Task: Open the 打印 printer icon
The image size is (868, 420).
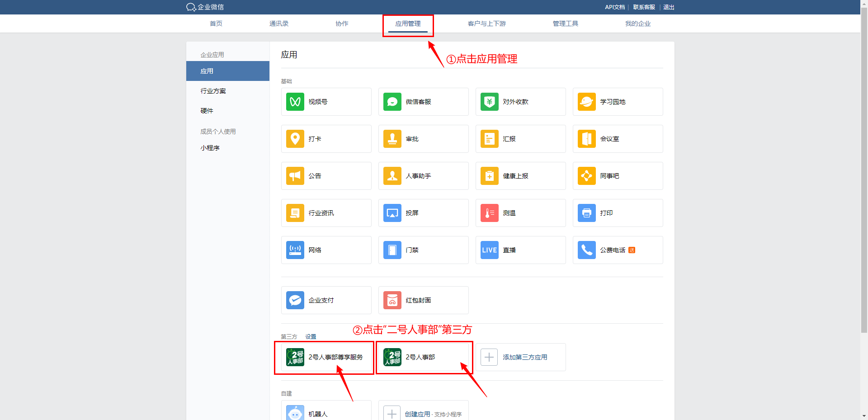Action: coord(587,213)
